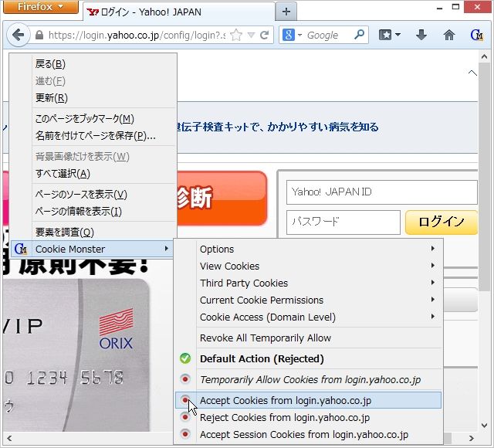
Task: Click the padlock site identity icon
Action: point(39,35)
